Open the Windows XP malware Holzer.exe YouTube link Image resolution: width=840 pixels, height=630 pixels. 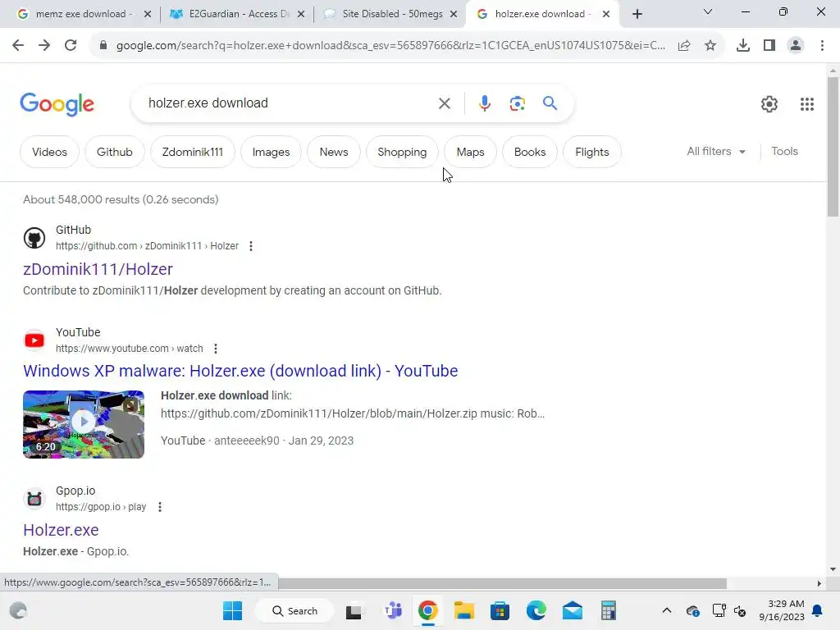click(x=240, y=371)
